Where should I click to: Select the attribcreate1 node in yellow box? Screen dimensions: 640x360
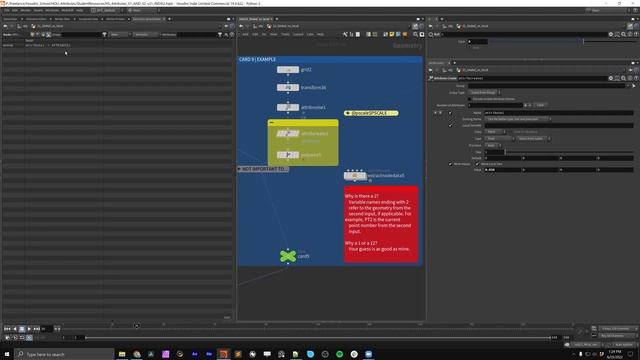click(x=288, y=133)
